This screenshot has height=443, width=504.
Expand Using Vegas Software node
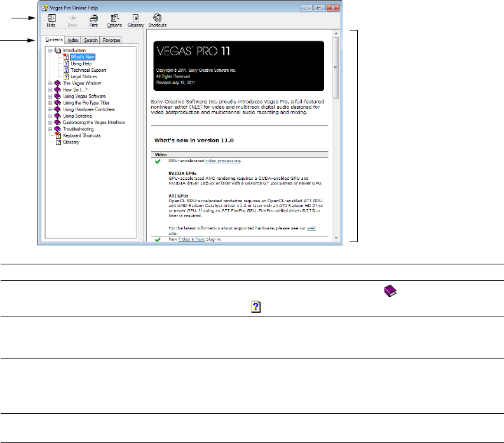click(x=50, y=96)
